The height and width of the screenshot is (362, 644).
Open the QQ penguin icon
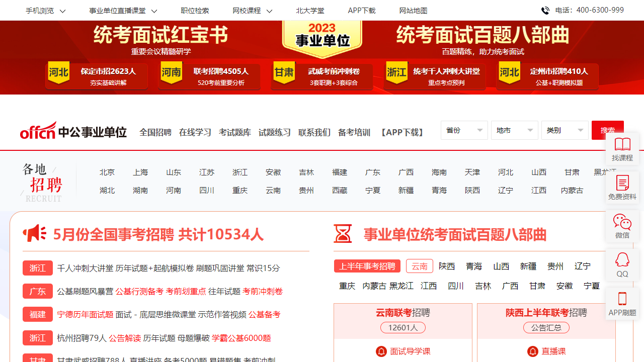[622, 265]
